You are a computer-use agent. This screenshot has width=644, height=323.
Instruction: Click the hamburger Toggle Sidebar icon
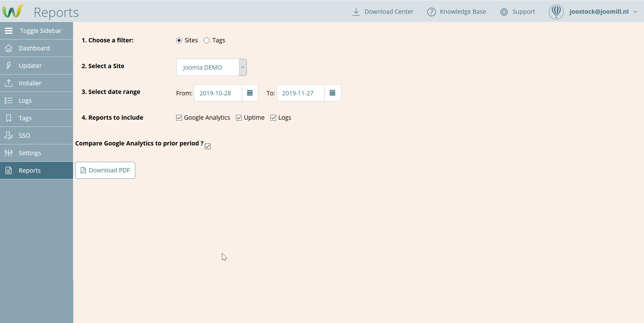click(x=9, y=31)
